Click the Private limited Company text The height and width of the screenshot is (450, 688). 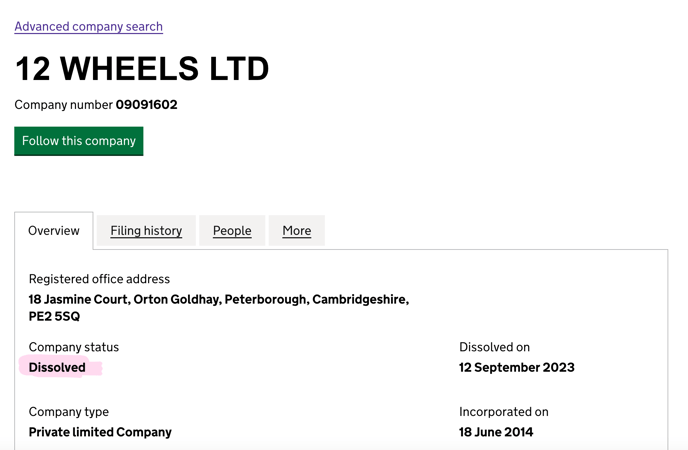point(100,432)
